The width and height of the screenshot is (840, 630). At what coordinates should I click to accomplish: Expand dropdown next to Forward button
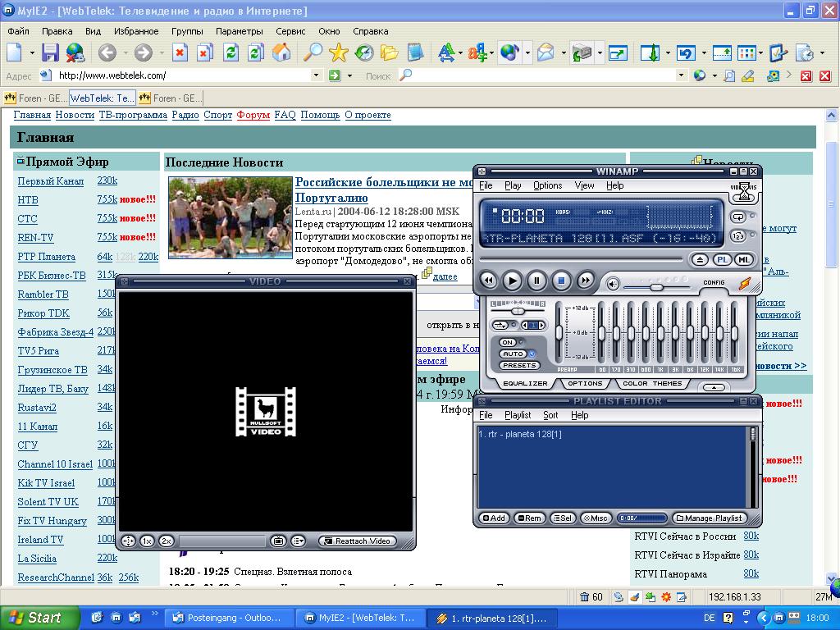pyautogui.click(x=162, y=53)
